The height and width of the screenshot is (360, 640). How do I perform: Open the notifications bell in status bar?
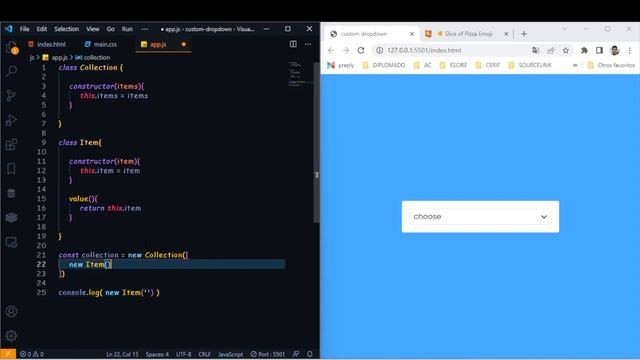tap(309, 354)
